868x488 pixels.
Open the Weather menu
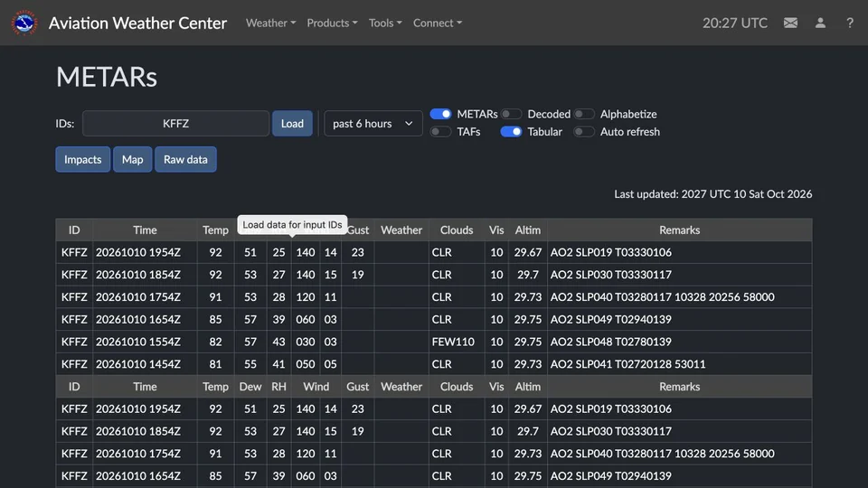[x=270, y=23]
